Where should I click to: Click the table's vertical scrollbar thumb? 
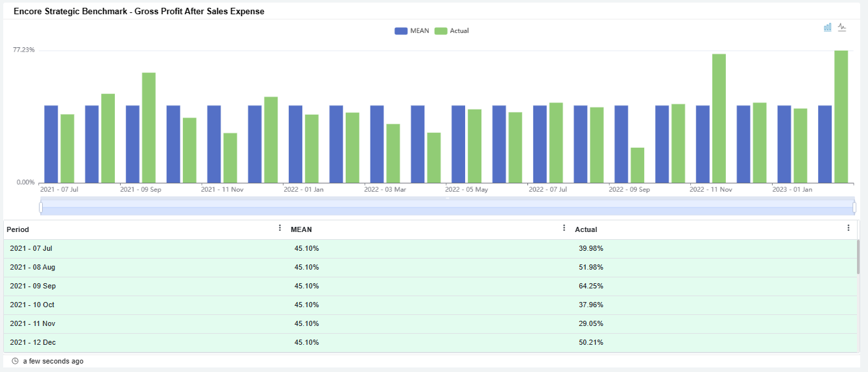pyautogui.click(x=858, y=257)
